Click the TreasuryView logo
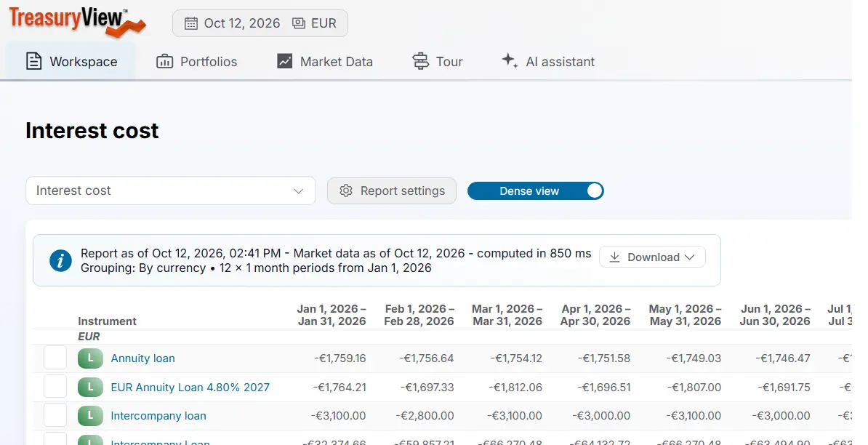 (78, 22)
